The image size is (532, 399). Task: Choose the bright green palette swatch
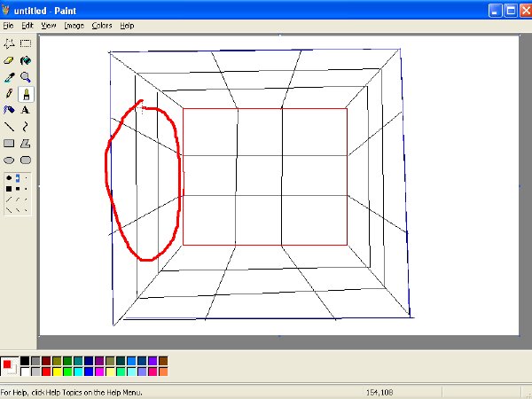click(x=67, y=372)
